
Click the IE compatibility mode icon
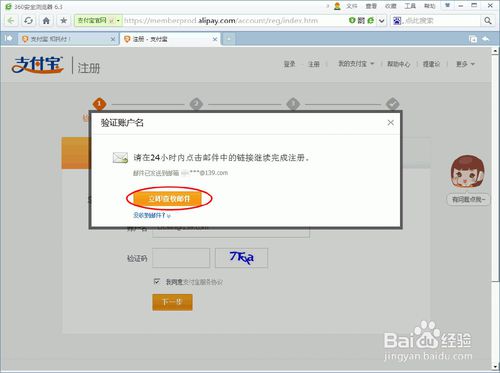371,21
